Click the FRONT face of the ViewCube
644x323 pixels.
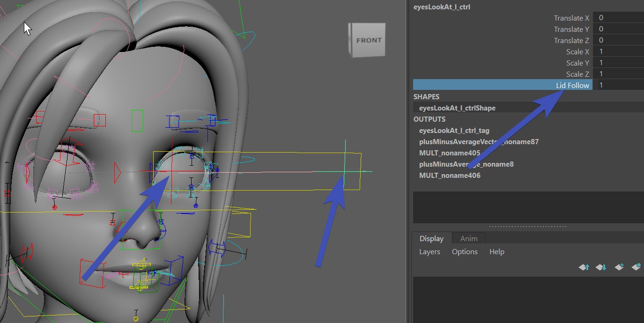pyautogui.click(x=369, y=40)
